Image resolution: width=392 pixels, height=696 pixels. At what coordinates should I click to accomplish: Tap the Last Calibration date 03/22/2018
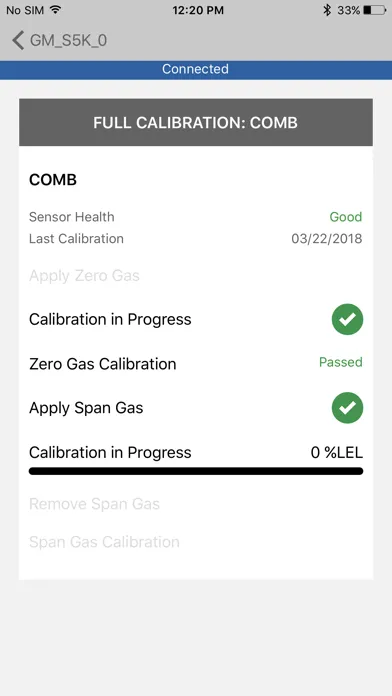click(x=327, y=239)
